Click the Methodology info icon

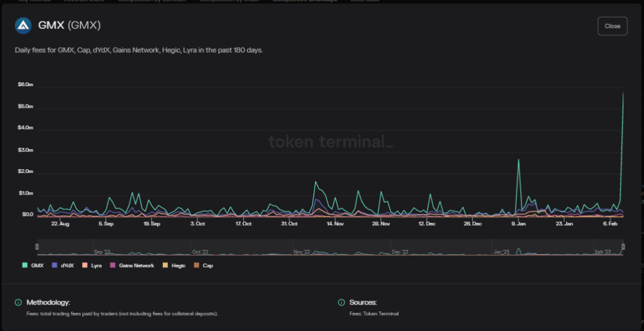(18, 303)
